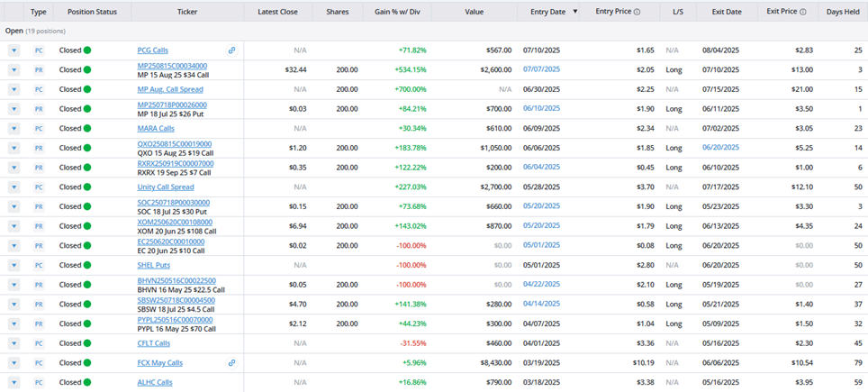Click the link icon beside FCX May Calls
Image resolution: width=868 pixels, height=392 pixels.
pyautogui.click(x=232, y=363)
